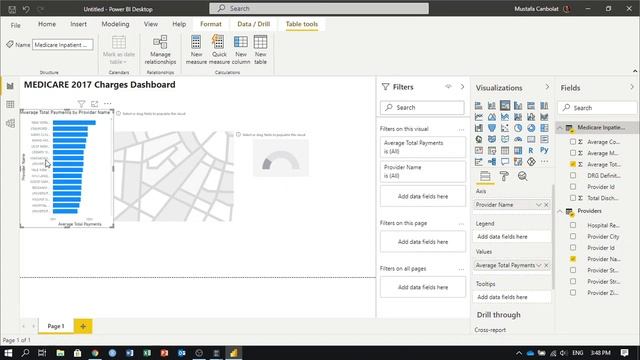
Task: Open the View ribbon tab
Action: coord(151,24)
